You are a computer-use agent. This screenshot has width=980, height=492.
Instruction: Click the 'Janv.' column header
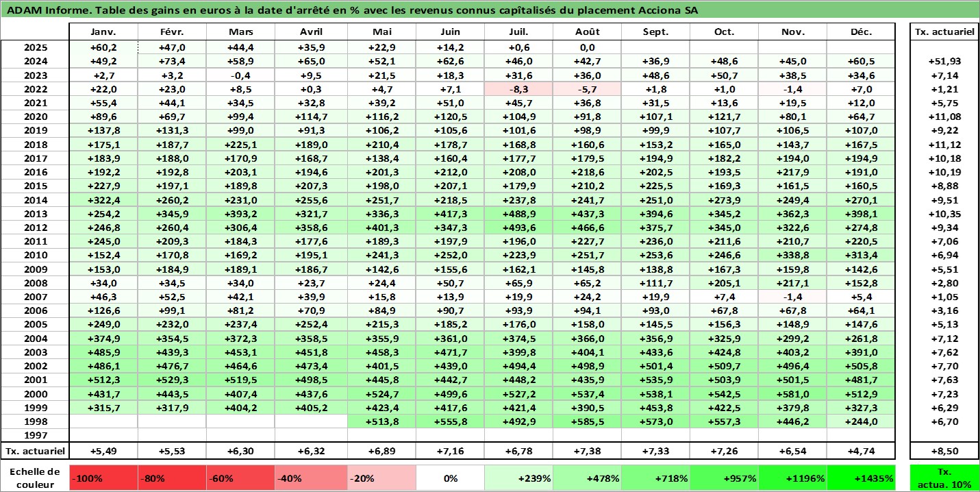click(x=104, y=32)
